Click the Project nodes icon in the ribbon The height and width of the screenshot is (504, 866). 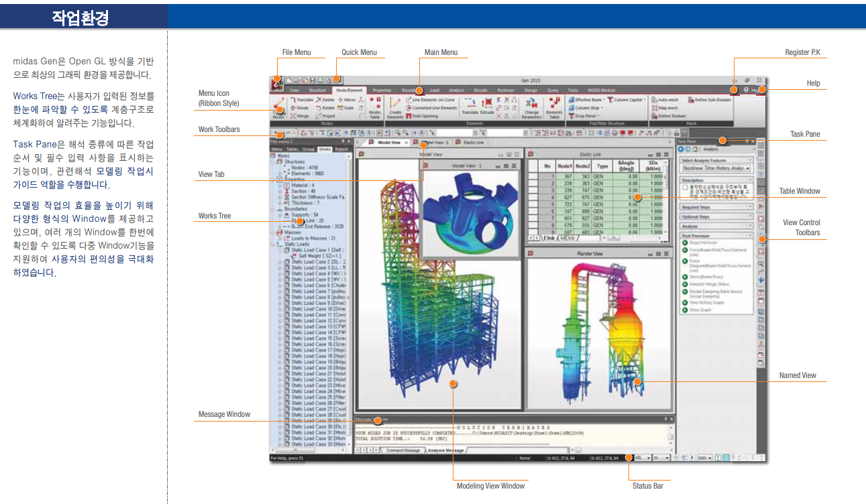pyautogui.click(x=326, y=115)
